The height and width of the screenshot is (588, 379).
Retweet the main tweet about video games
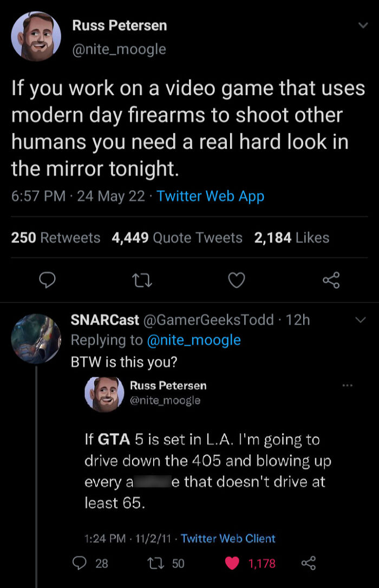coord(141,280)
